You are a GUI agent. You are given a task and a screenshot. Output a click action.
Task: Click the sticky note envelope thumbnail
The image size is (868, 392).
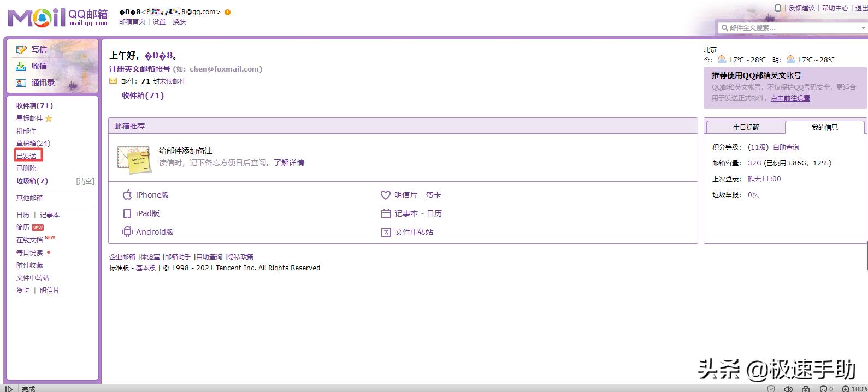tap(134, 159)
